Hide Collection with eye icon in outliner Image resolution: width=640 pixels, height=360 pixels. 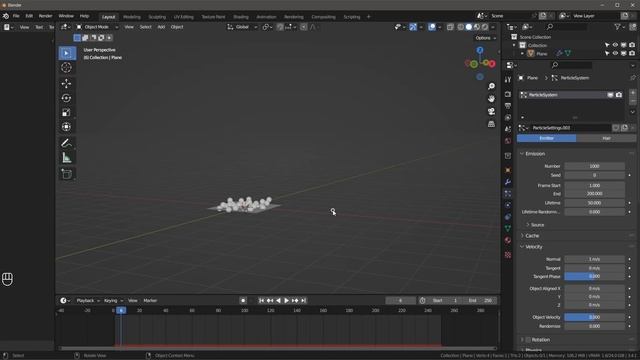(x=615, y=45)
